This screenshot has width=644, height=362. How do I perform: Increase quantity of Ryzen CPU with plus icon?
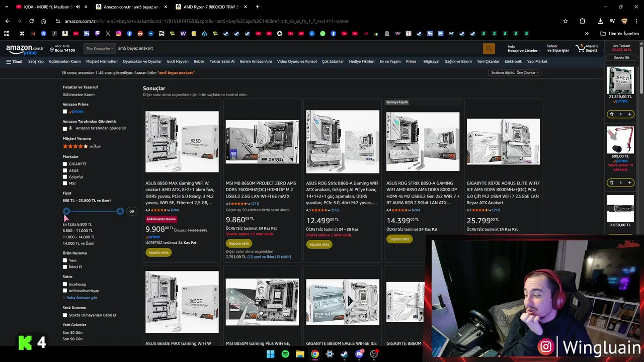(x=629, y=114)
